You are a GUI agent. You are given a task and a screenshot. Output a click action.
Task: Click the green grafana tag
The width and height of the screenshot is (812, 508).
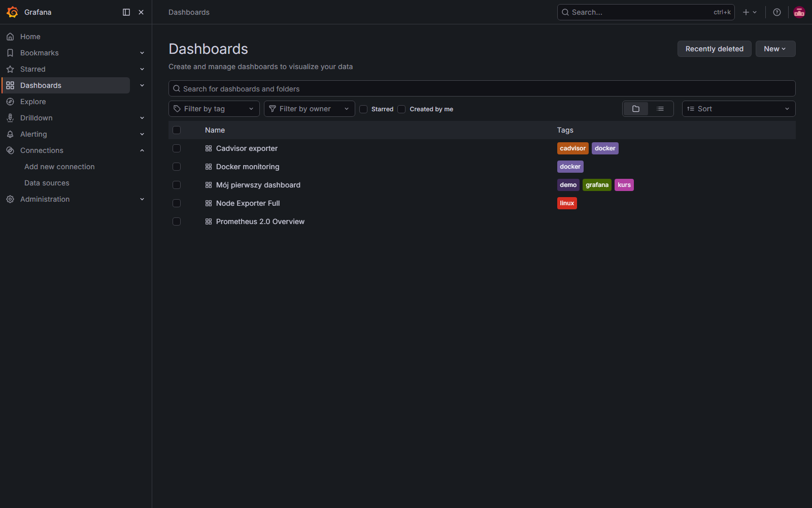(x=597, y=185)
